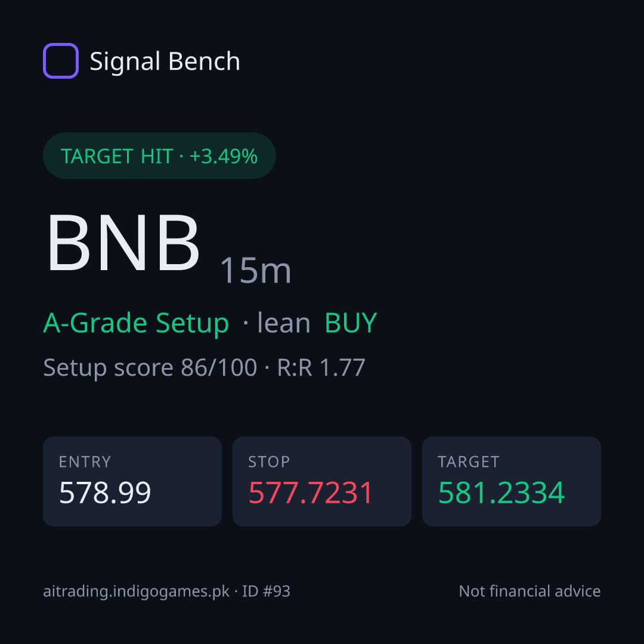Click the green 581.2334 target value
Viewport: 644px width, 644px height.
click(501, 493)
